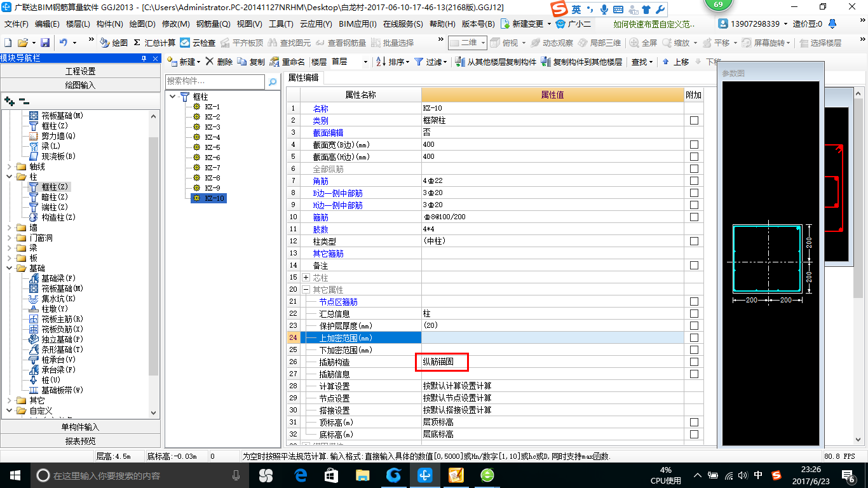Viewport: 868px width, 488px height.
Task: Click the New file icon in toolbar
Action: (x=8, y=43)
